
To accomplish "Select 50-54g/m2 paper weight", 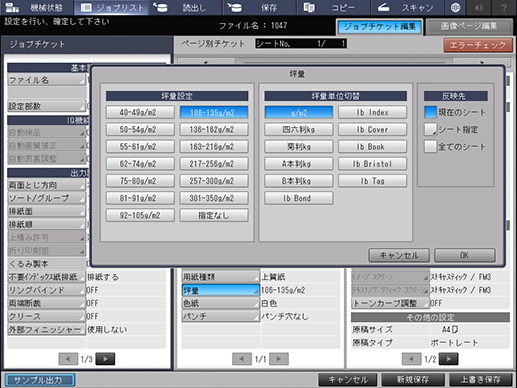I will tap(140, 130).
